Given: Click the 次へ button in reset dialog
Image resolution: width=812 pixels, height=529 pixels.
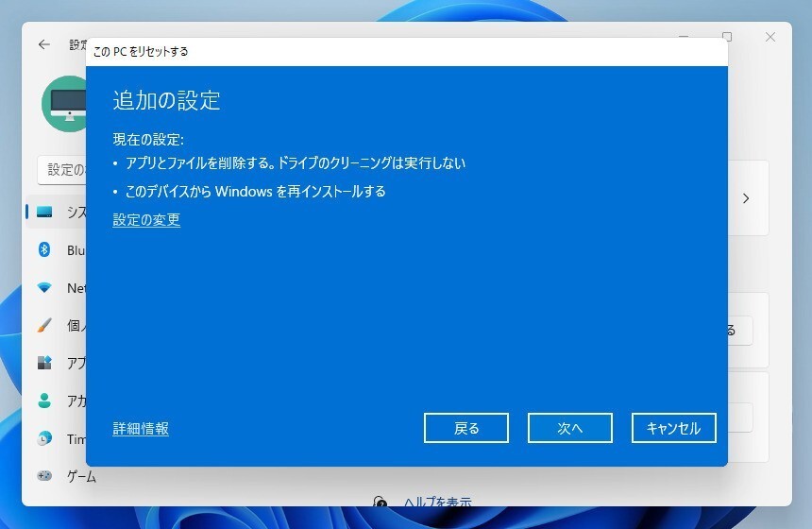Looking at the screenshot, I should point(569,428).
